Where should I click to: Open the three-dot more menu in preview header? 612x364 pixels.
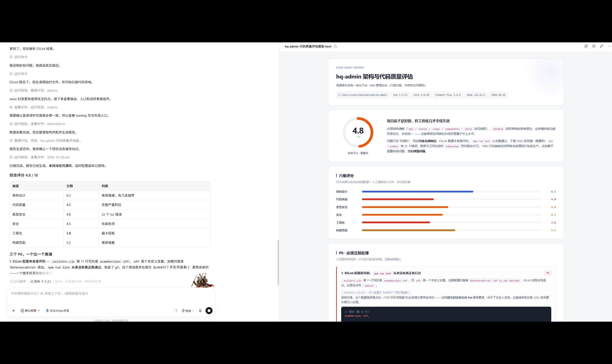pyautogui.click(x=609, y=46)
